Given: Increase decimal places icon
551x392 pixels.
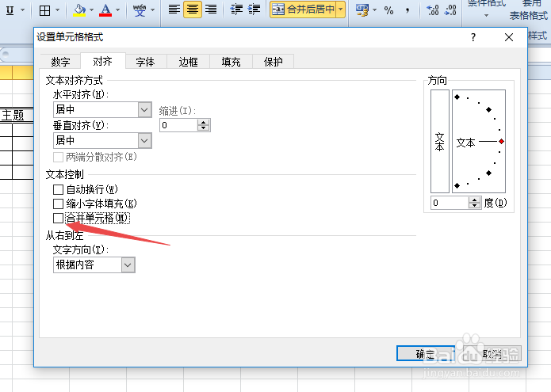Looking at the screenshot, I should tap(433, 10).
